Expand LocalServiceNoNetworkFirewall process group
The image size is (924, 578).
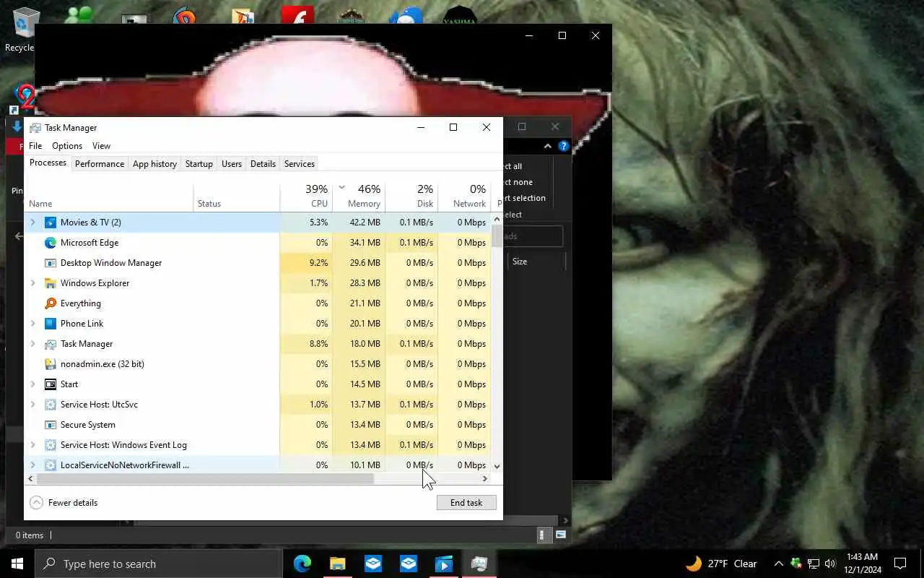tap(32, 465)
